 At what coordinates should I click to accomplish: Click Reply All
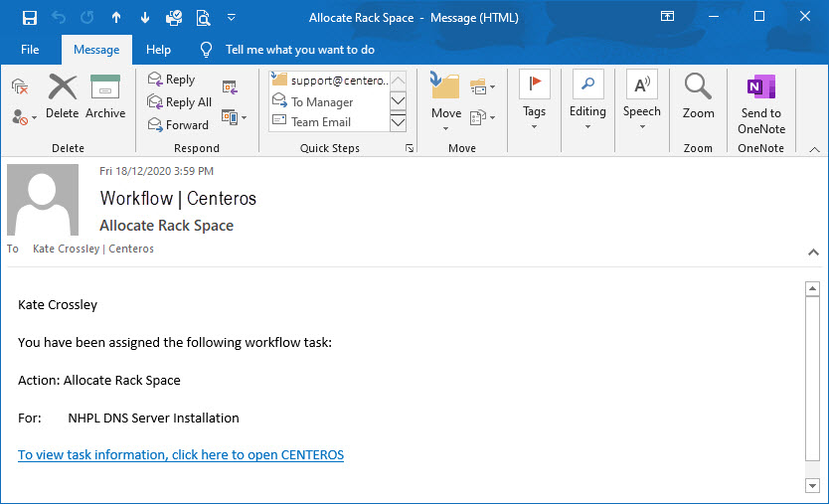(179, 102)
